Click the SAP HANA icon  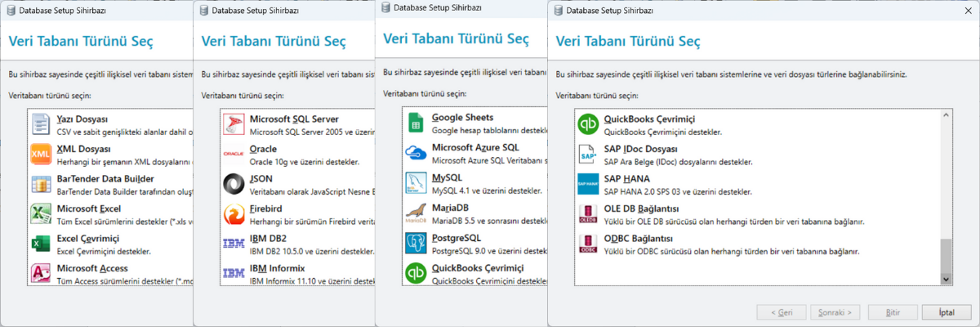[x=588, y=184]
